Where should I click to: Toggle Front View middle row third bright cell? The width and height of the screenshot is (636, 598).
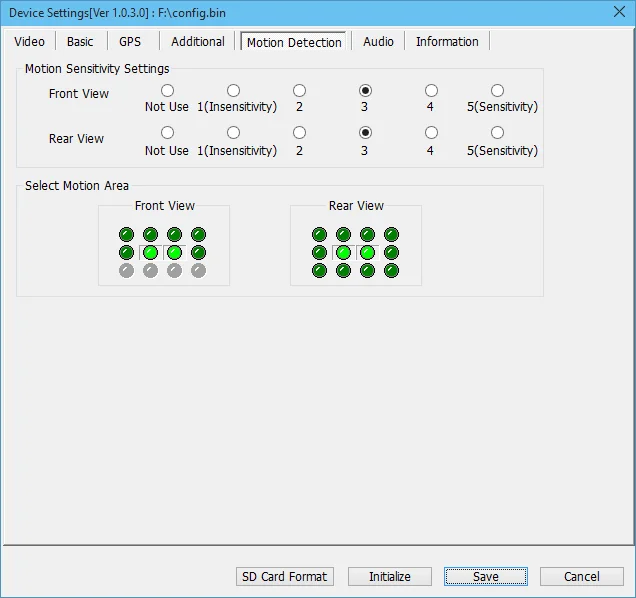(174, 252)
